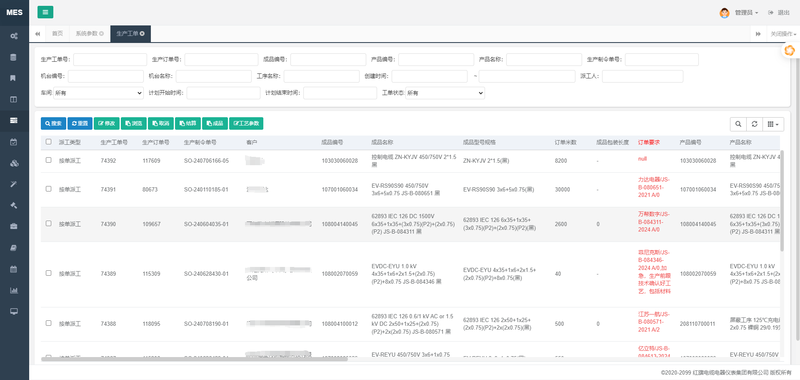Open the gears settings sidebar icon
800x380 pixels.
tap(14, 36)
